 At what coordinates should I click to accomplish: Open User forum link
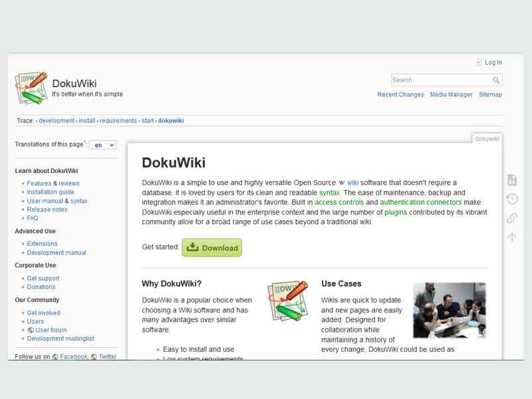pos(51,330)
